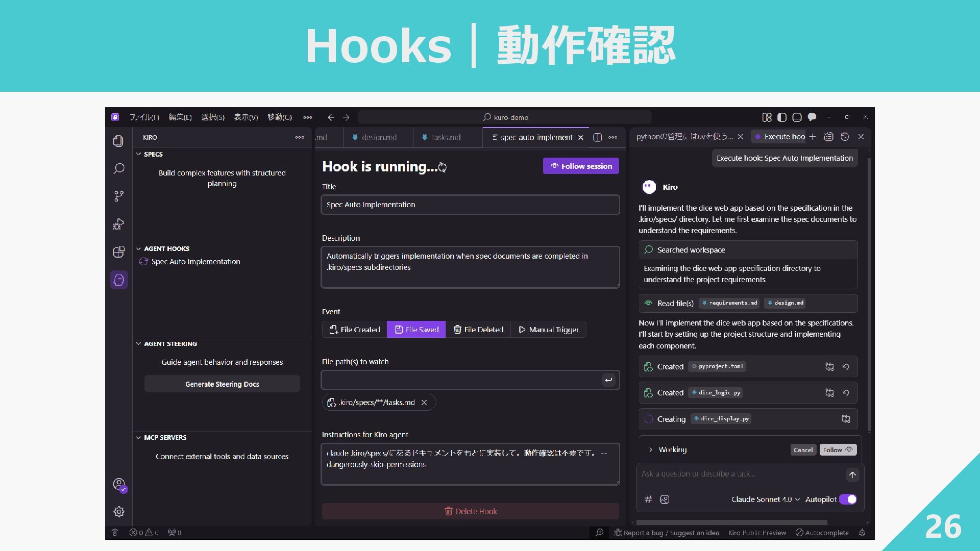The height and width of the screenshot is (551, 980).
Task: Click the notification bell in status bar
Action: [x=862, y=533]
